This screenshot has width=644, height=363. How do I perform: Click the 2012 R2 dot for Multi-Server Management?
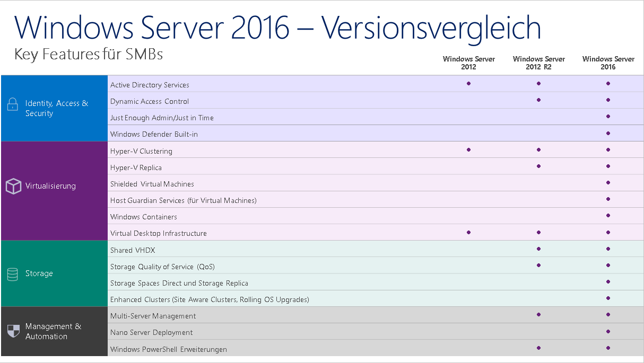(x=538, y=315)
